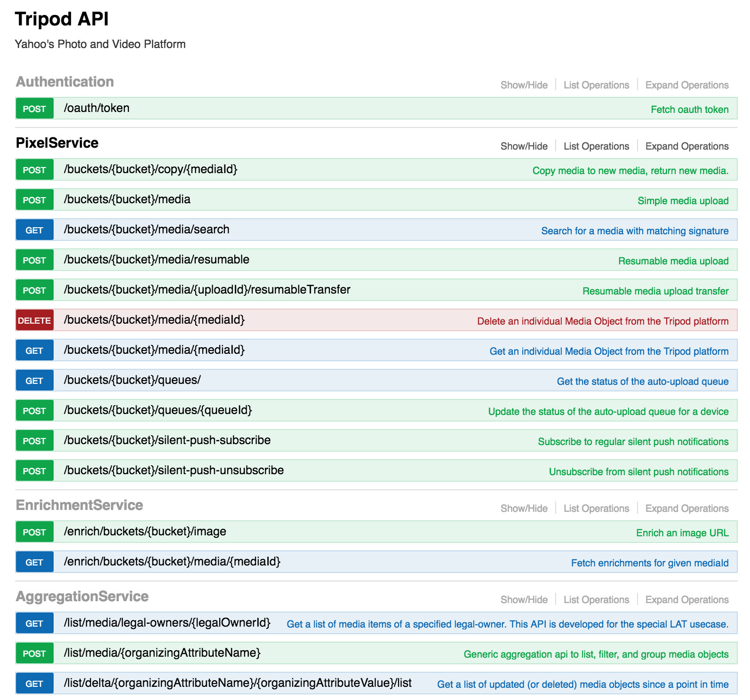Click POST badge for queues/{queueId}

pyautogui.click(x=34, y=411)
